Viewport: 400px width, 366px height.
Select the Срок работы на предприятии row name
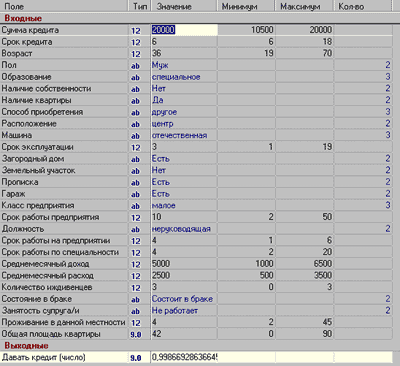(56, 240)
